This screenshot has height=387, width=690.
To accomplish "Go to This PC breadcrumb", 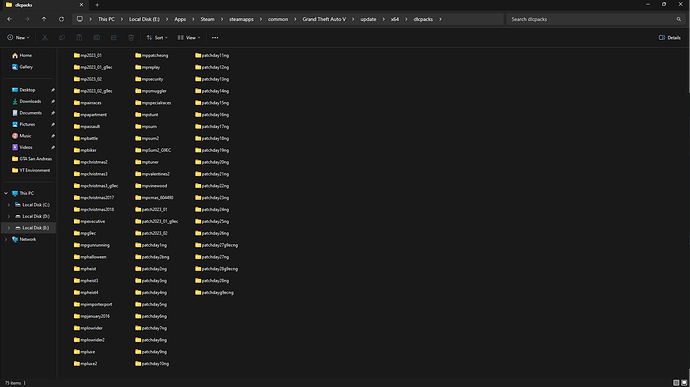I will pyautogui.click(x=106, y=19).
